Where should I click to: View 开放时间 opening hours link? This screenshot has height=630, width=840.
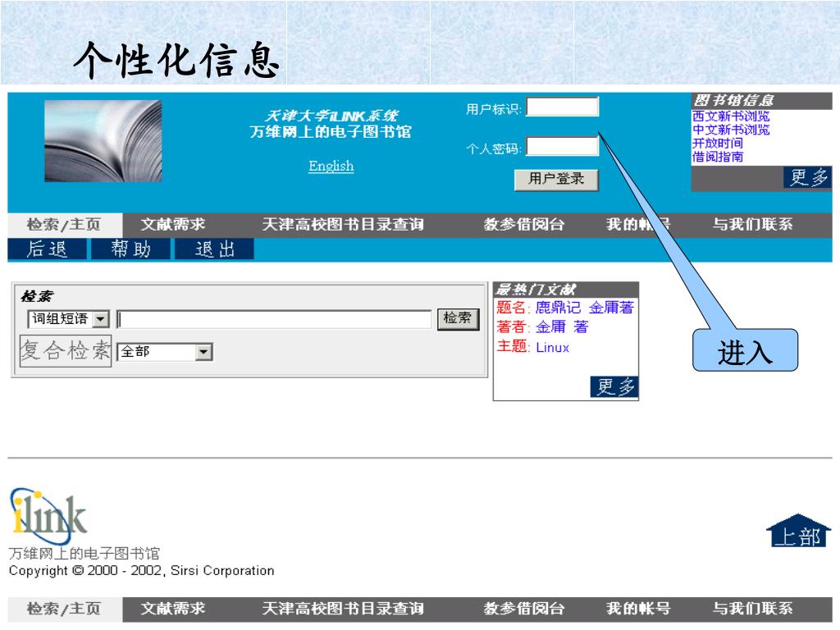point(717,143)
